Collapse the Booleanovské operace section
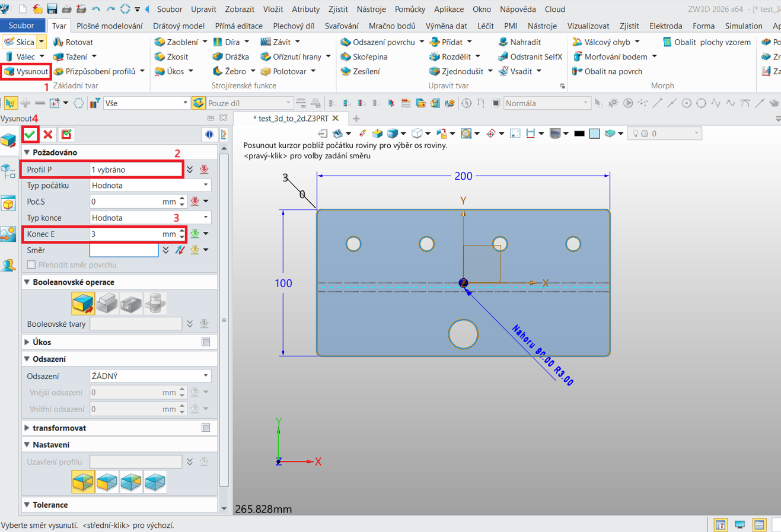 click(x=27, y=282)
